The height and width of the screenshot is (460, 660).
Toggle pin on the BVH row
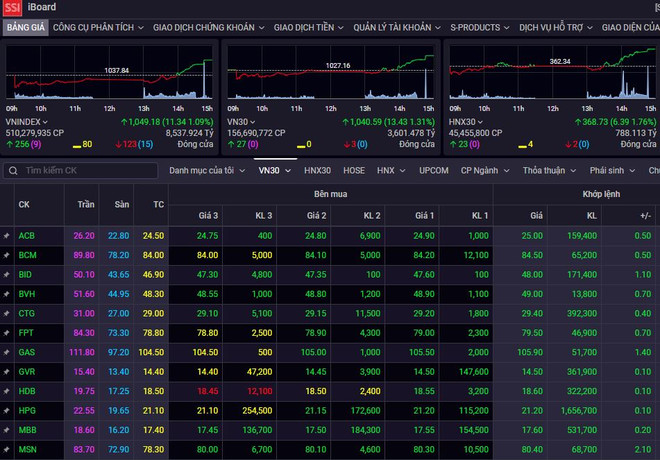[7, 294]
